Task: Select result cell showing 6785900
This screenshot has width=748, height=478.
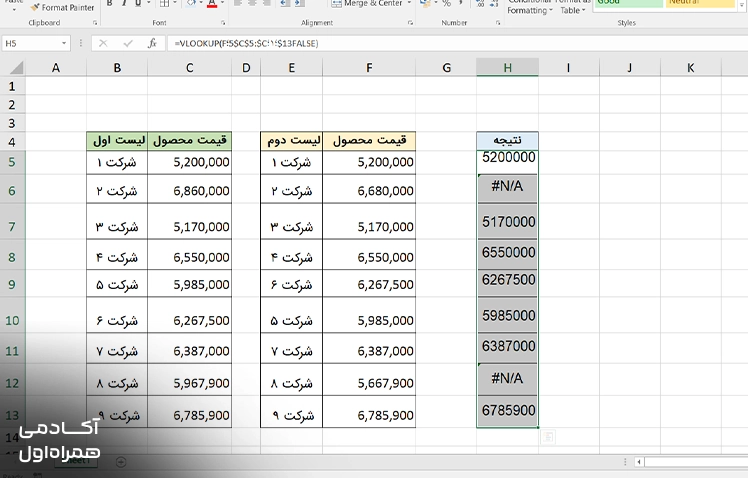Action: (x=507, y=411)
